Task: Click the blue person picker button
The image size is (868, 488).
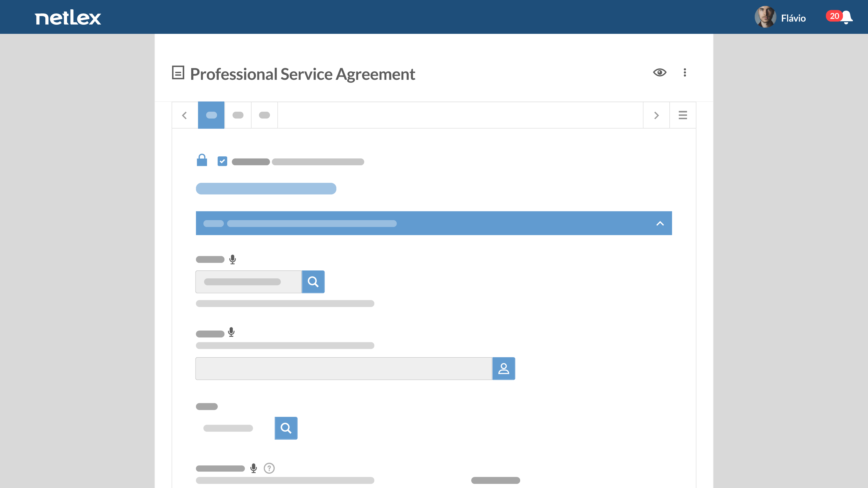Action: tap(503, 368)
